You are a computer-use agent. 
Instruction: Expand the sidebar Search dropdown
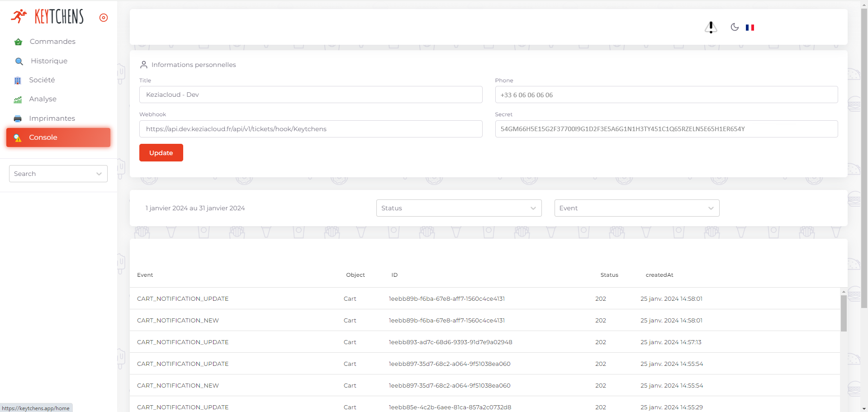pos(58,174)
